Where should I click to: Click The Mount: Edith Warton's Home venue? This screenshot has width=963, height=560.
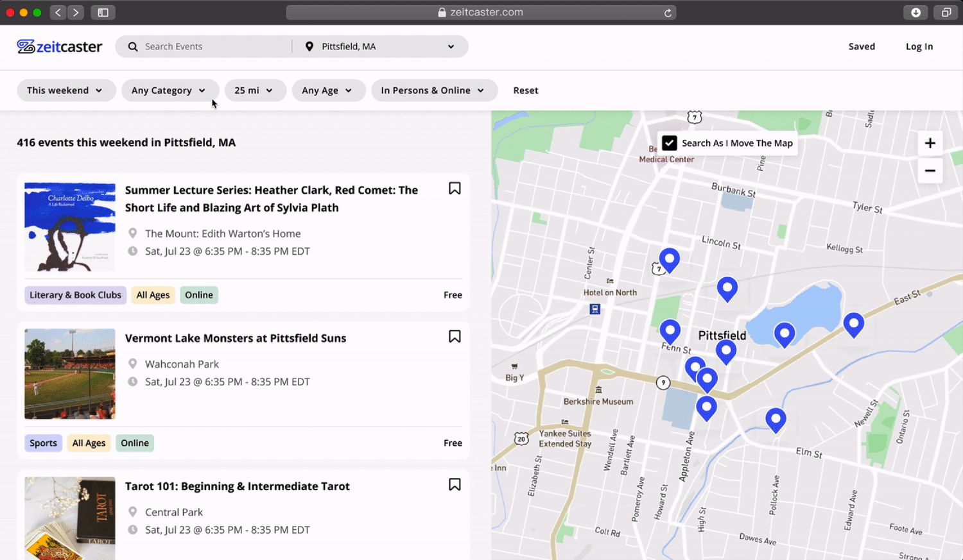pyautogui.click(x=223, y=233)
